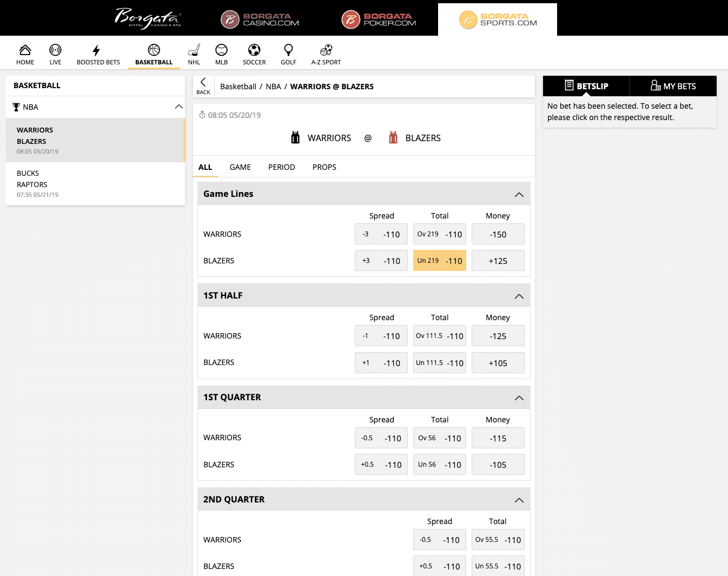The image size is (728, 576).
Task: Deselect highlighted Under 219 game total
Action: coord(440,261)
